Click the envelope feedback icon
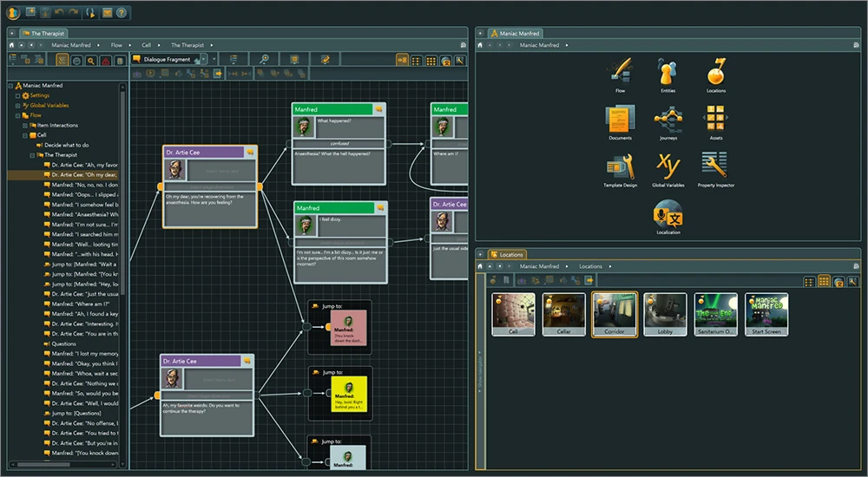 click(x=108, y=12)
